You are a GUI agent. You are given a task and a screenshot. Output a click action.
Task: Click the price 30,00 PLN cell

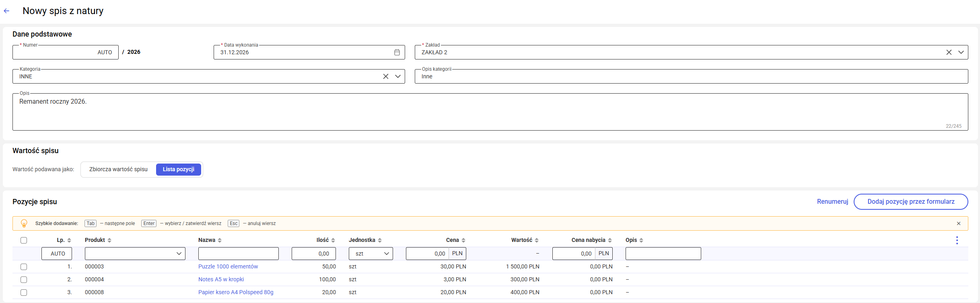pos(453,267)
